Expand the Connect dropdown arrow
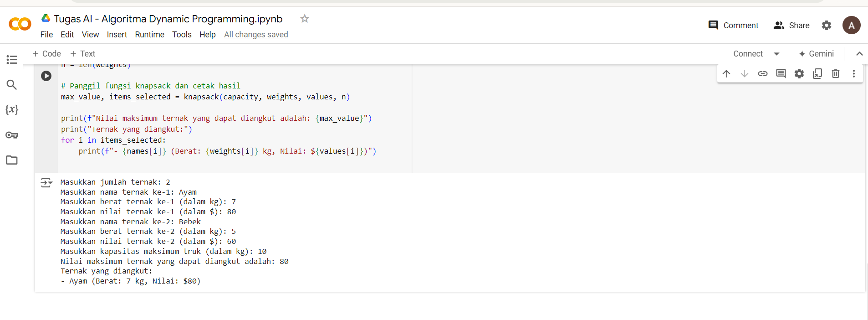 [776, 54]
